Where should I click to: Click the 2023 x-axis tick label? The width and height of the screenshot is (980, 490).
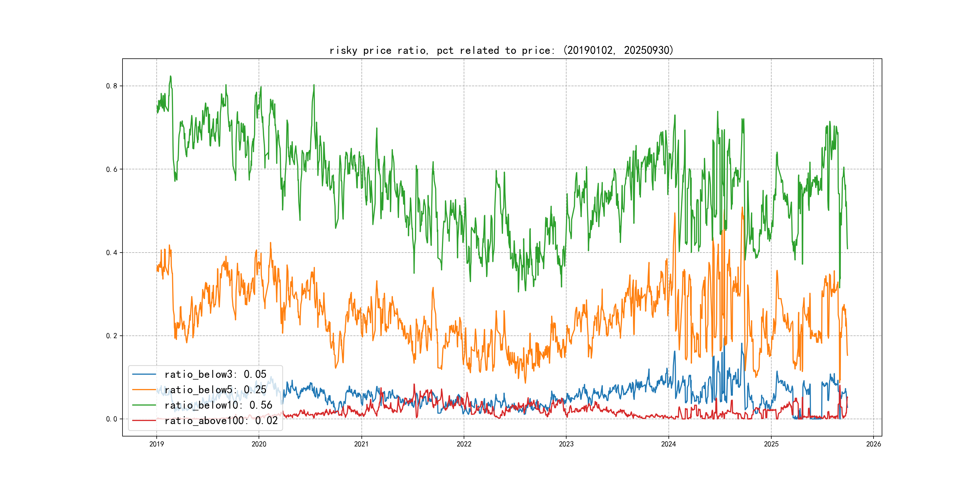coord(566,444)
